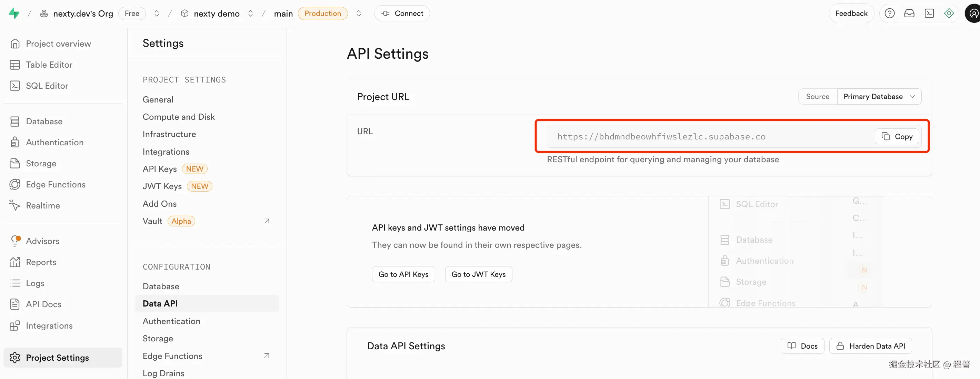Expand the organization switcher chevron

(x=157, y=13)
